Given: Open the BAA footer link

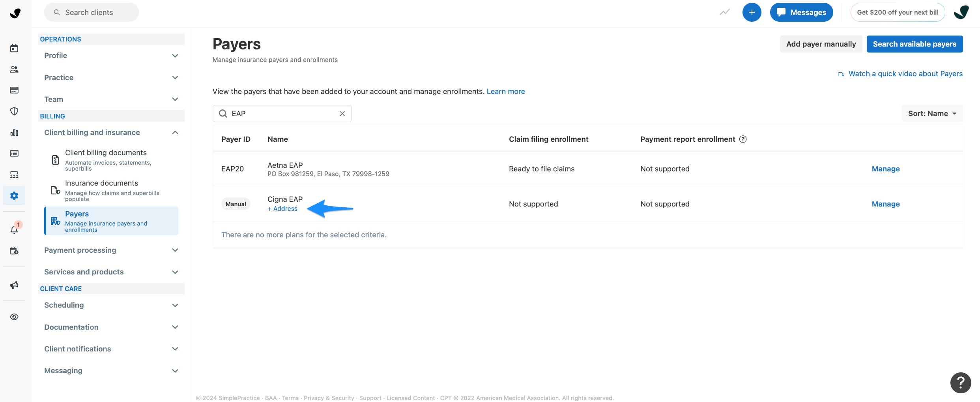Looking at the screenshot, I should (x=271, y=398).
